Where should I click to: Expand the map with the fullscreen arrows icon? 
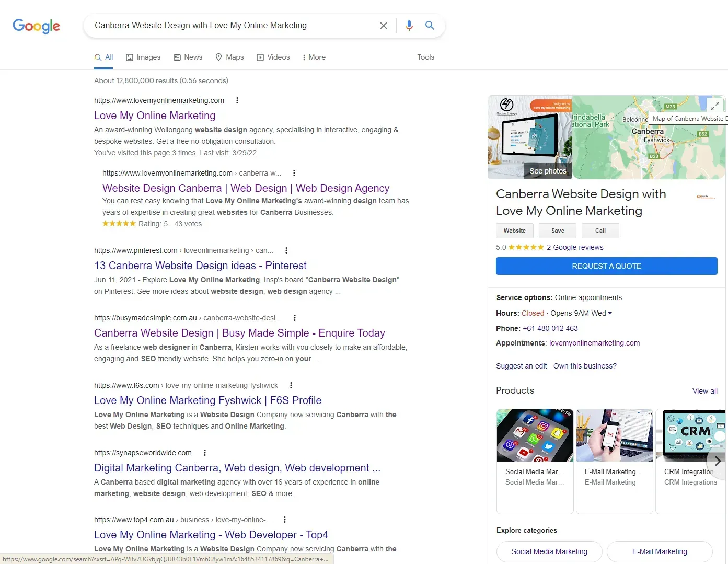coord(714,105)
